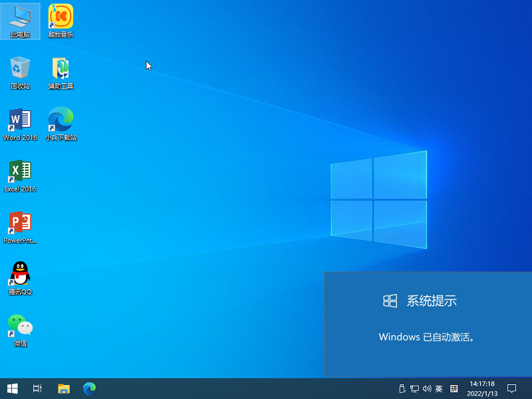Click the 'Windows 已自动激活。' message
This screenshot has width=532, height=399.
426,337
